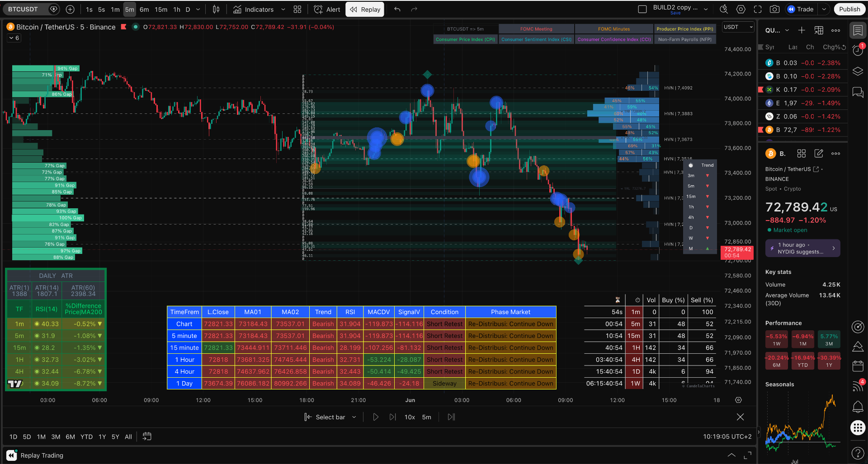Open the Trade button dropdown arrow
This screenshot has width=868, height=464.
pos(824,9)
